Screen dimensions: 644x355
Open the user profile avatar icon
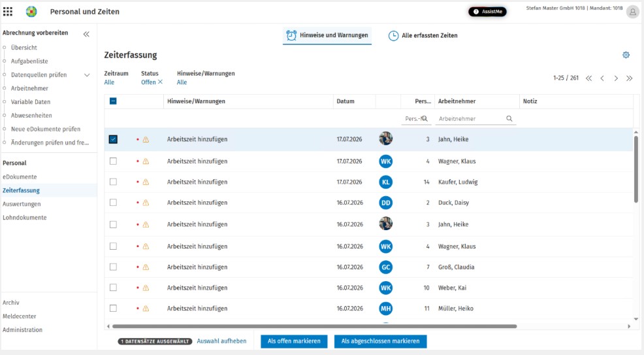coord(632,12)
